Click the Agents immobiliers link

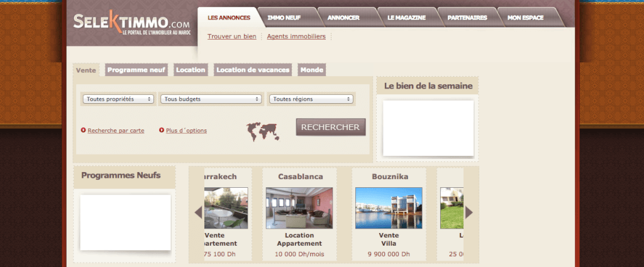coord(296,36)
